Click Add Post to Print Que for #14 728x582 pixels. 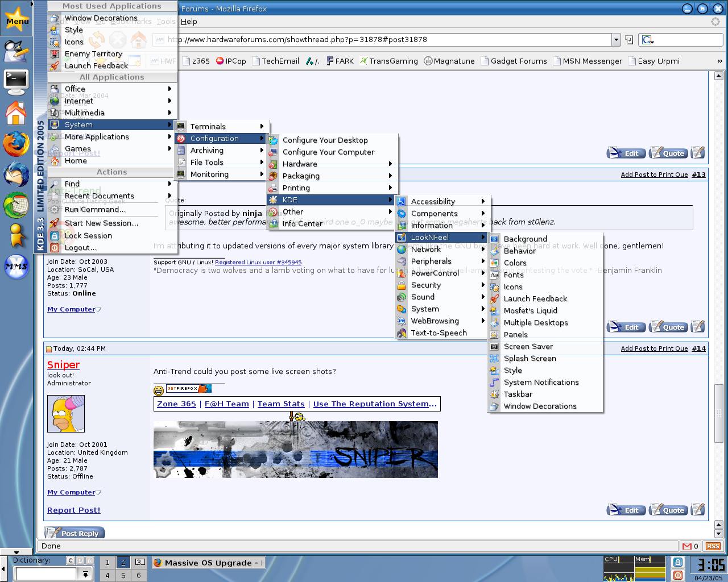(654, 348)
